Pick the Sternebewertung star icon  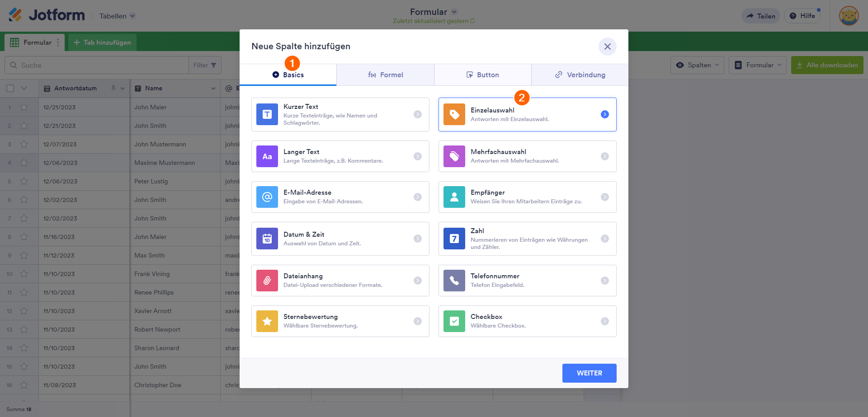[x=267, y=321]
